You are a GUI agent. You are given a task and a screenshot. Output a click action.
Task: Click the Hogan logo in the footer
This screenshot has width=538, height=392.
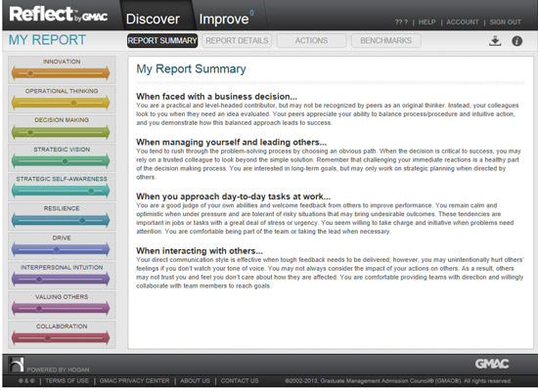(16, 365)
